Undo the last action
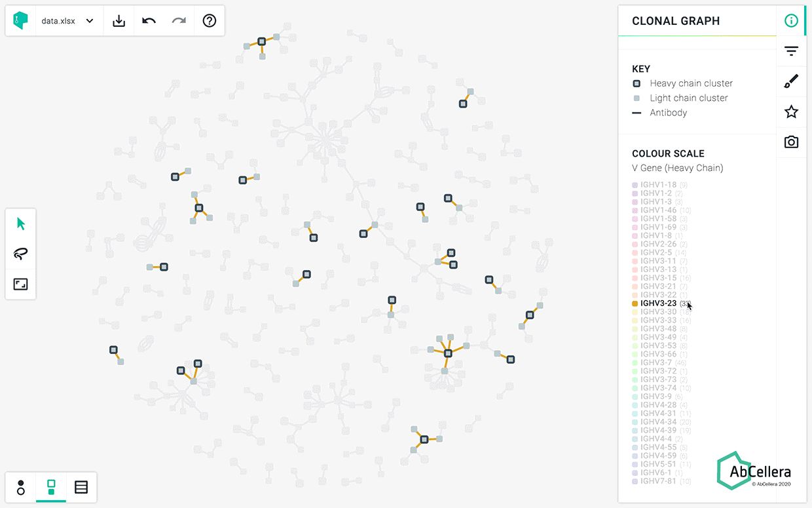Image resolution: width=812 pixels, height=508 pixels. pos(149,21)
